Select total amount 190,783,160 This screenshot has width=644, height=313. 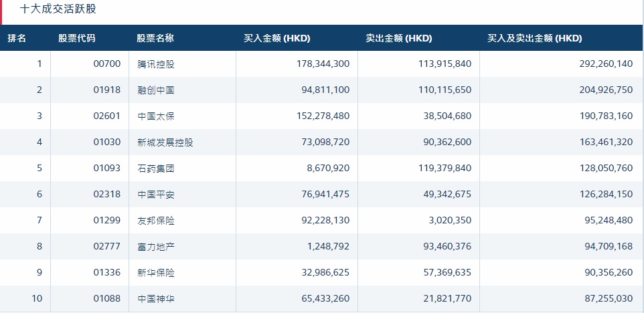[x=607, y=116]
